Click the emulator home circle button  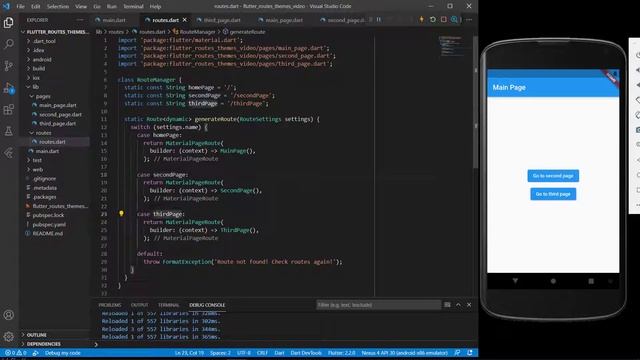[553, 281]
